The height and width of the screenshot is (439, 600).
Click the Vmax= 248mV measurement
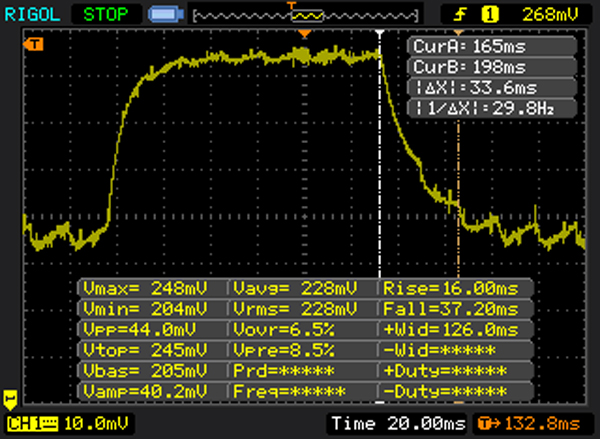tap(152, 288)
